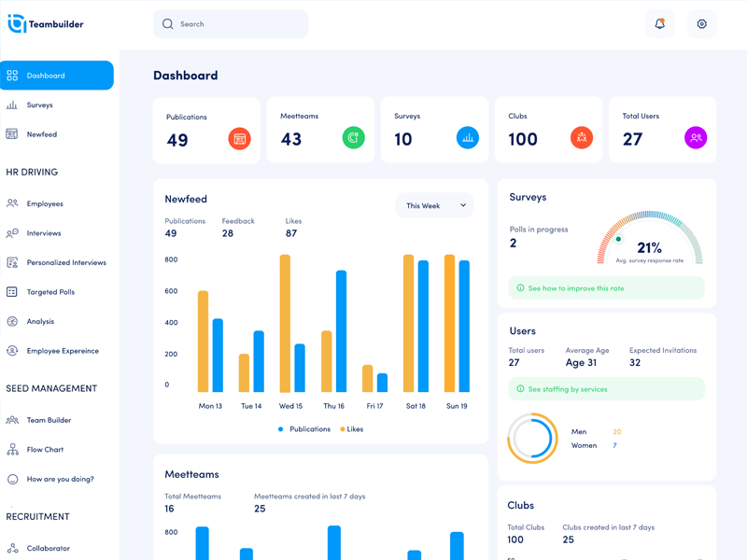This screenshot has height=560, width=747.
Task: Open the settings gear
Action: [x=701, y=23]
